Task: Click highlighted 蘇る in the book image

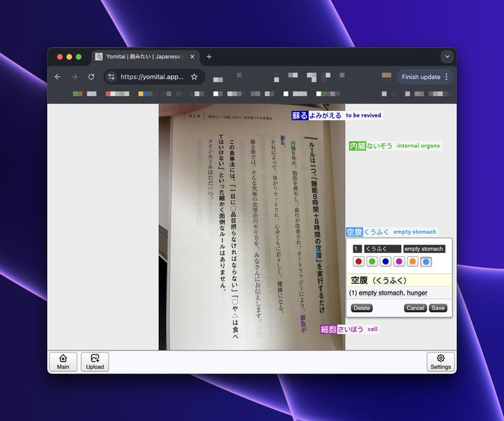Action: (283, 140)
